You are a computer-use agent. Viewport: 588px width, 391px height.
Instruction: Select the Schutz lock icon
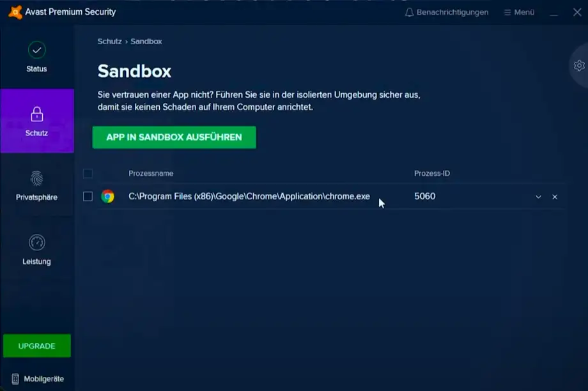[36, 114]
